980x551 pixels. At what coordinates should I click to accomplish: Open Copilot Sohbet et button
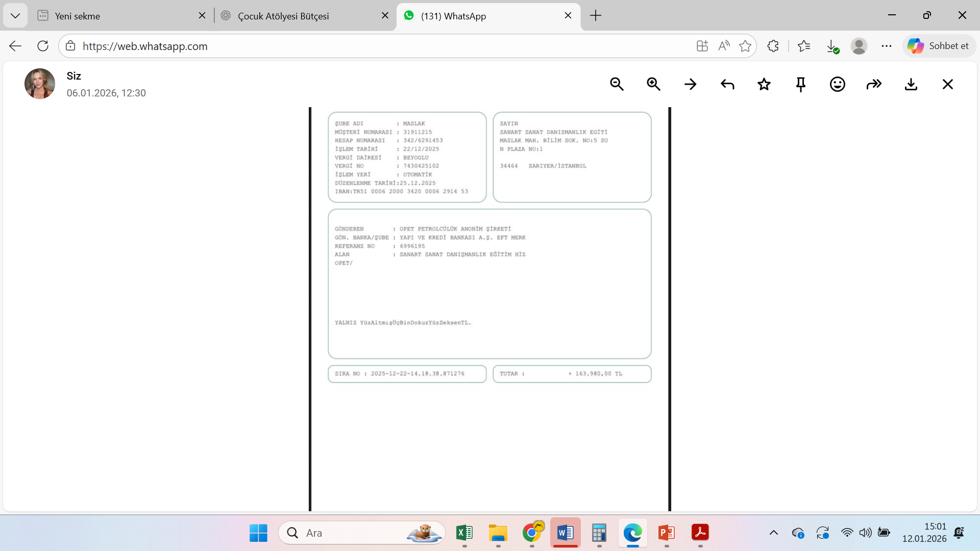939,46
